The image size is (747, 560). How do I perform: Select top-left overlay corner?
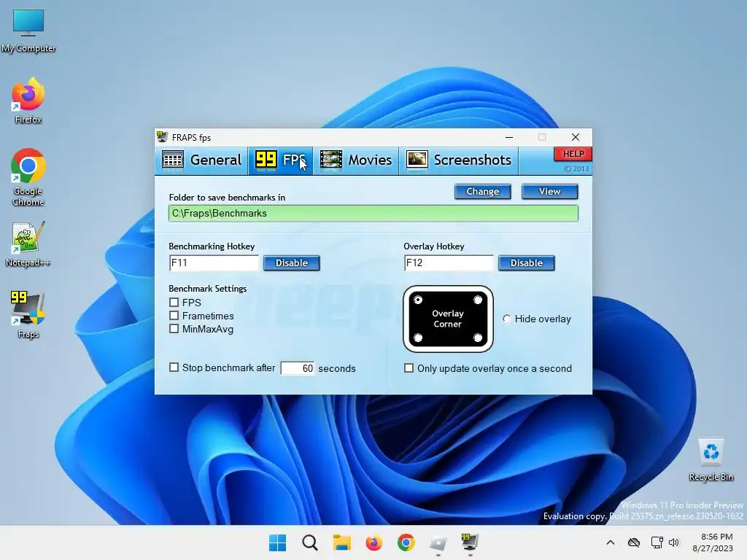coord(418,300)
